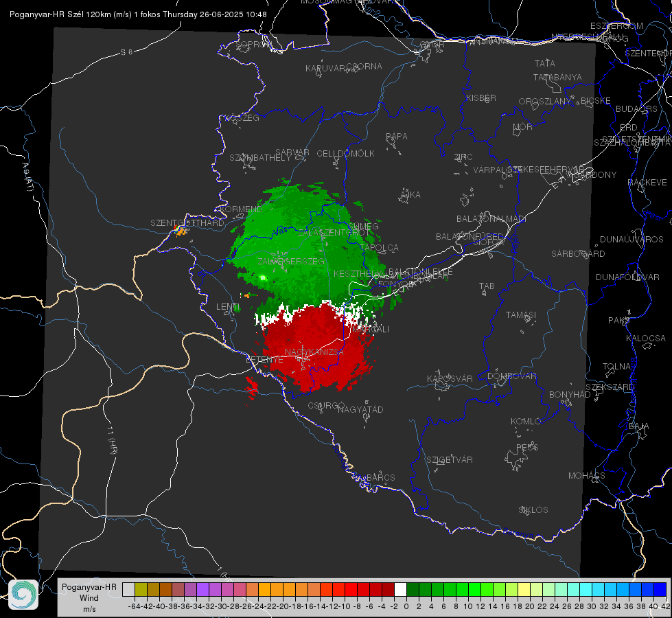Click the BICSKE city label
Screen dimensions: 672x618
pyautogui.click(x=596, y=101)
